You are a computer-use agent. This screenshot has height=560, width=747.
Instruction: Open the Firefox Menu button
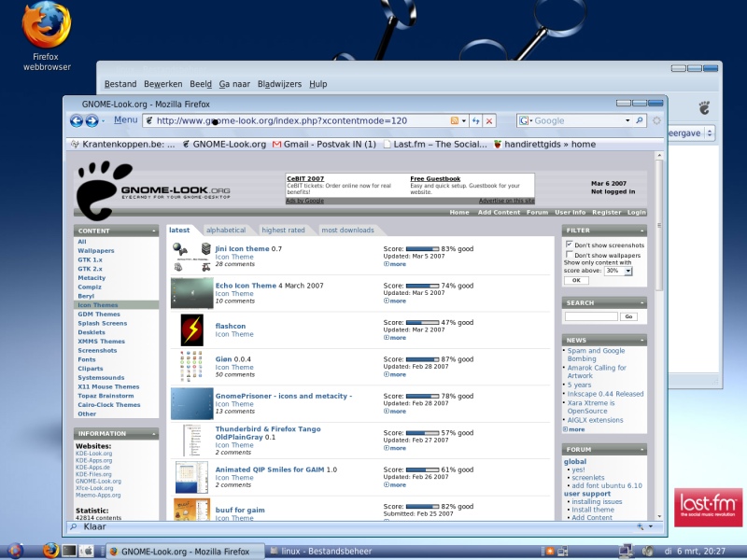pyautogui.click(x=125, y=120)
